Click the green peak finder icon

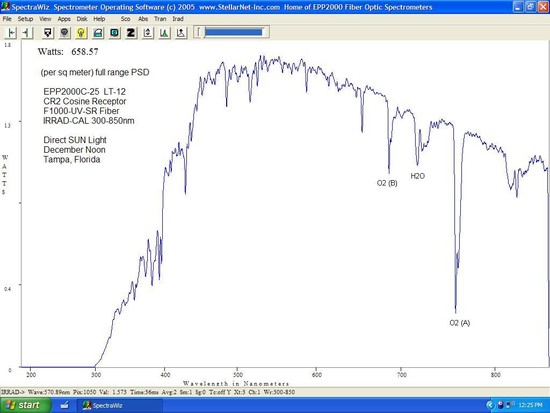165,33
